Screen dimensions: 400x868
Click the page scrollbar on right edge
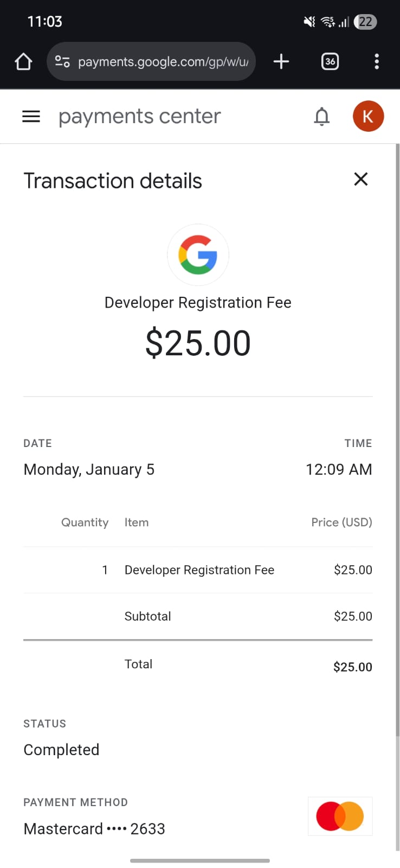coord(397,434)
